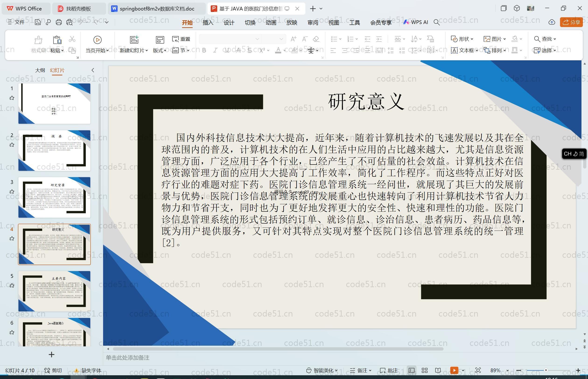This screenshot has height=379, width=588.
Task: Click the notes field 单击此处添加备注
Action: click(x=128, y=358)
